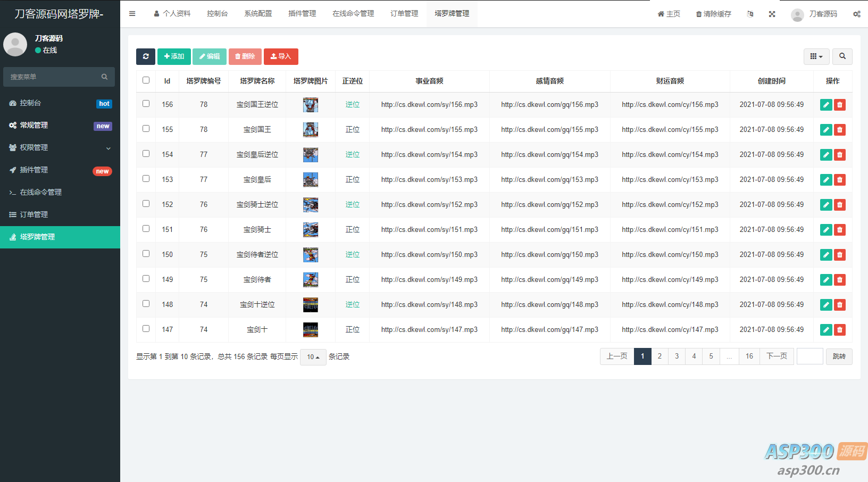Open settings gears icon at top right
The width and height of the screenshot is (868, 482).
pyautogui.click(x=856, y=14)
